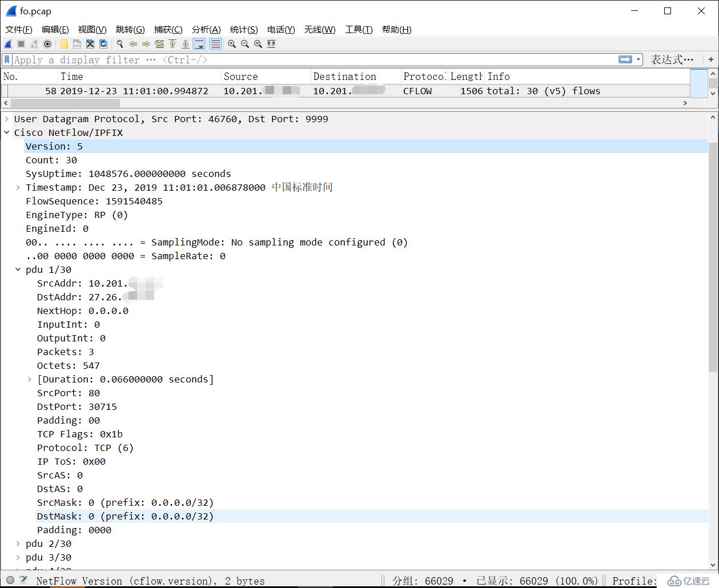Jump to the first packet icon

coord(172,44)
